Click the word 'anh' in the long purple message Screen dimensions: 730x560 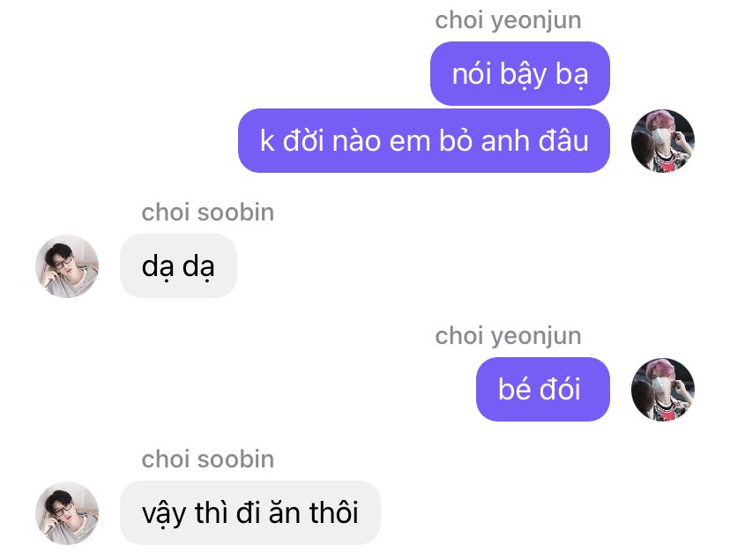[x=505, y=140]
